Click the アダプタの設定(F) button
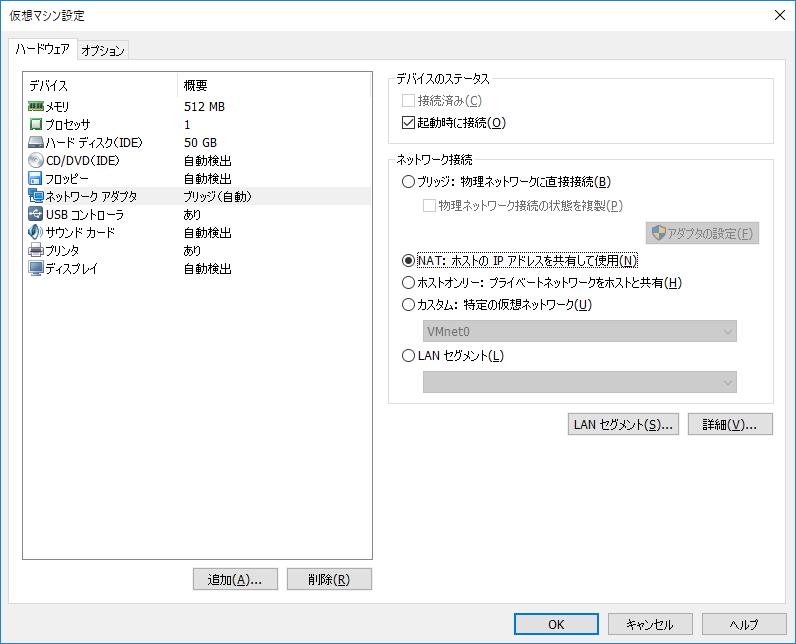Screen dimensions: 796x644 (x=703, y=233)
